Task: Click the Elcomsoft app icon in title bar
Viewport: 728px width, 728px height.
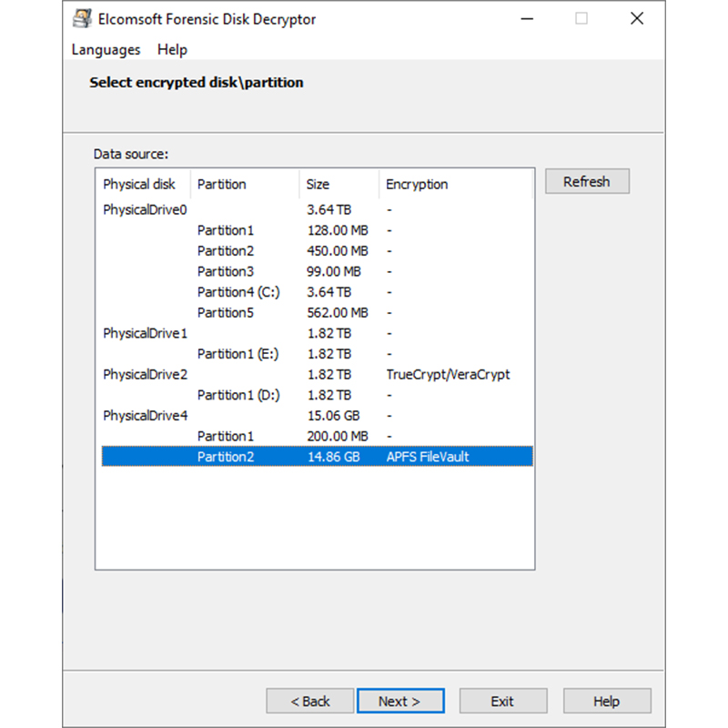Action: point(82,18)
